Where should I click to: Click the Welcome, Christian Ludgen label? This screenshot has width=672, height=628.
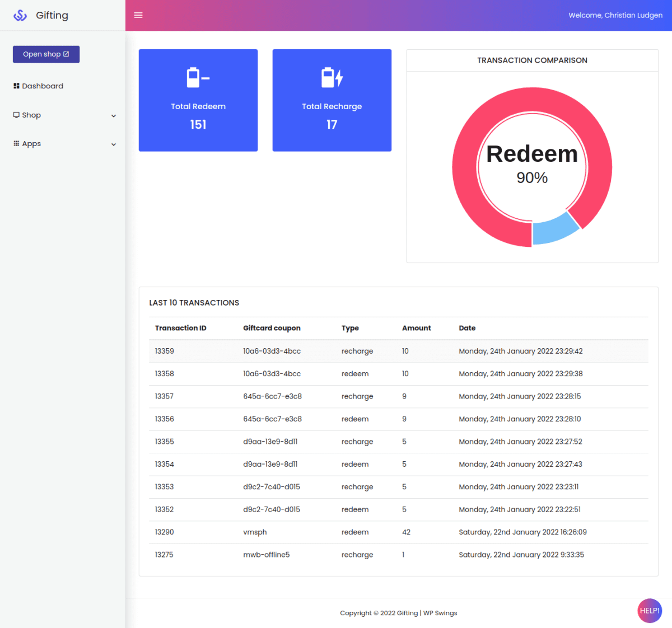(x=615, y=15)
